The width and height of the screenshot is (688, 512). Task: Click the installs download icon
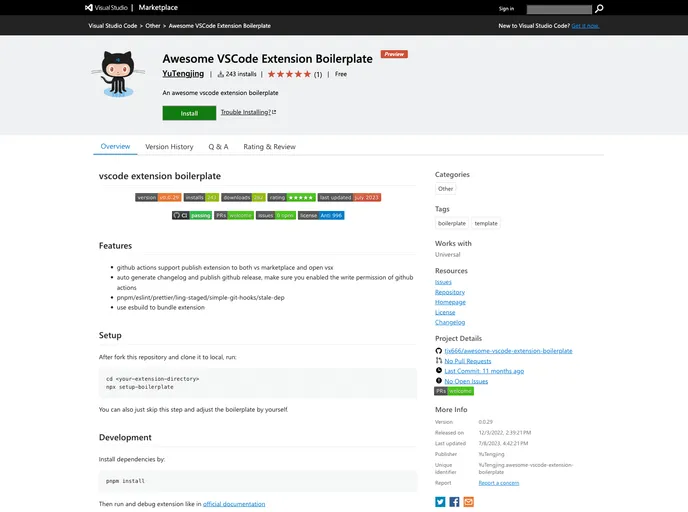click(221, 74)
